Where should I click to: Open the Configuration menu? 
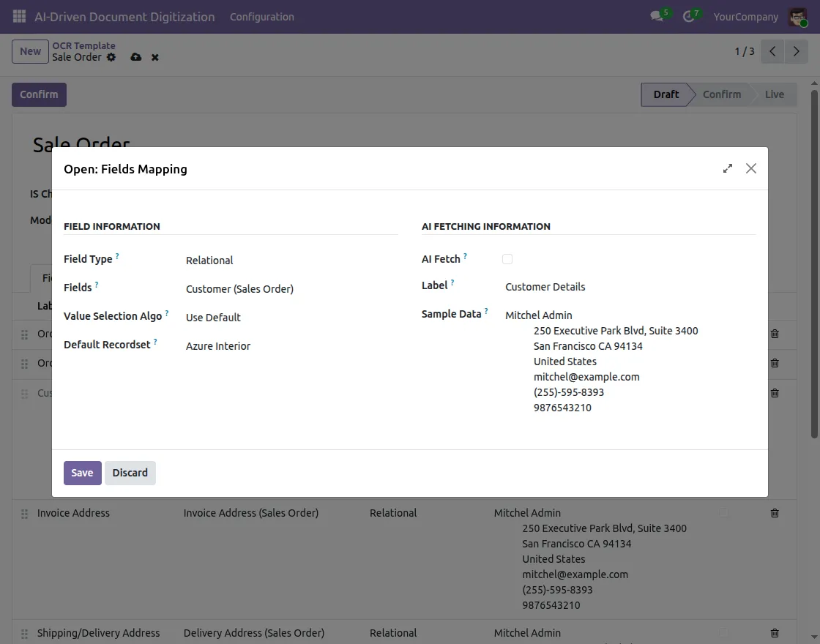click(x=262, y=17)
